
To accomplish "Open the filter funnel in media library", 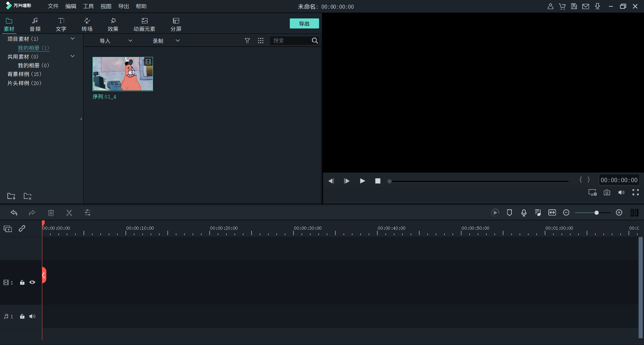I will (x=247, y=41).
